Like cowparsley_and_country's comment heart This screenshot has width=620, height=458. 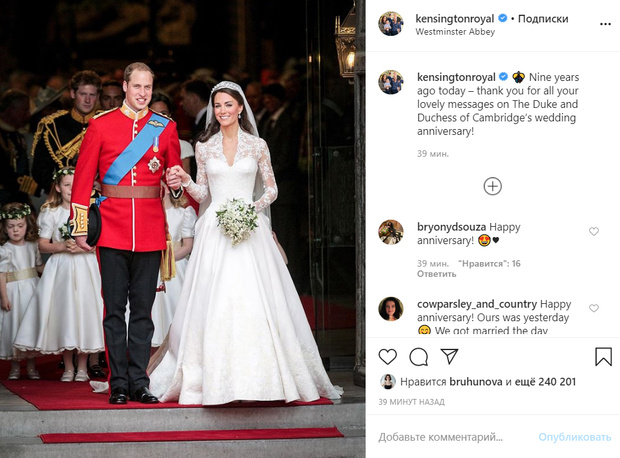594,308
